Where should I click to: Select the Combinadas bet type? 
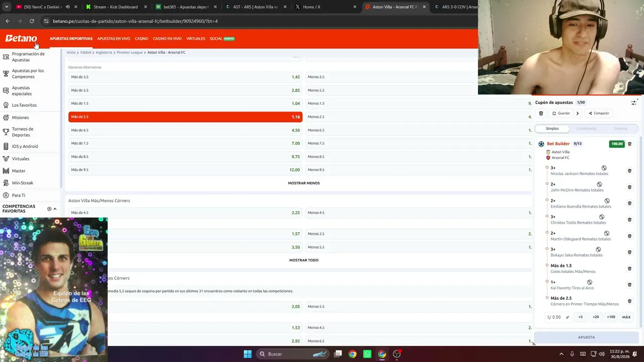586,129
